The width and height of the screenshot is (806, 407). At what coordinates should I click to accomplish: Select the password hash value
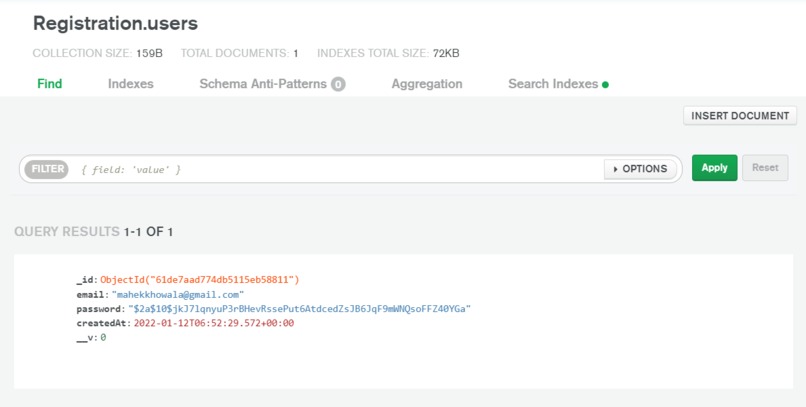tap(299, 309)
